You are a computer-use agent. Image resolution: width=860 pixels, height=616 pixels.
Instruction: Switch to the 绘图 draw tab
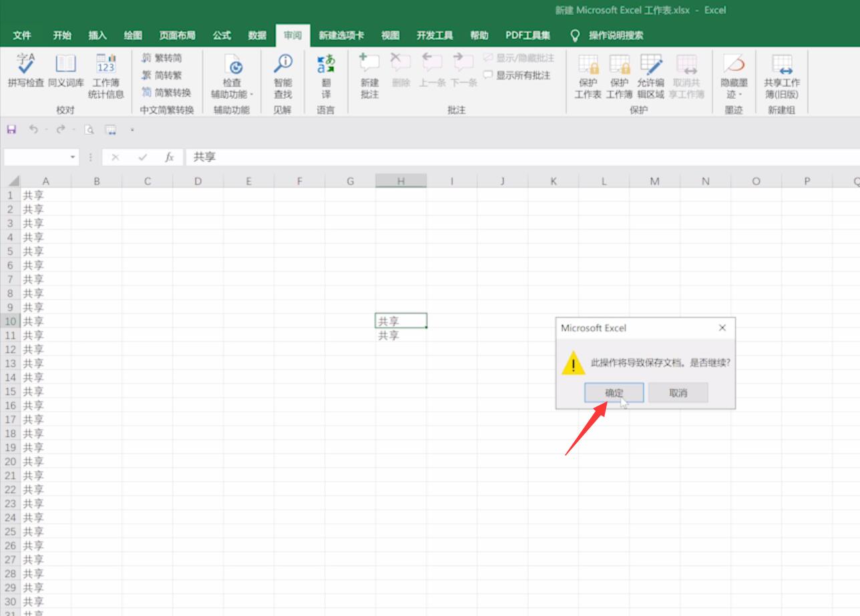(133, 35)
